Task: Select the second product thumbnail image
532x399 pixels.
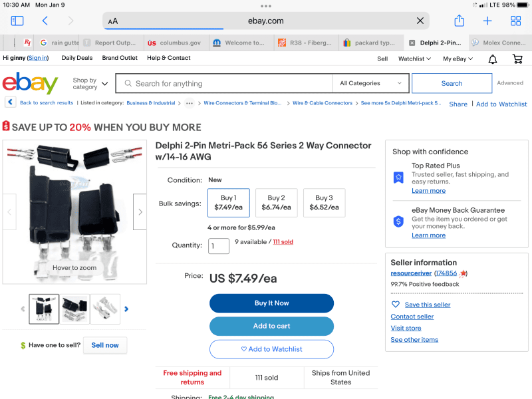Action: [74, 309]
